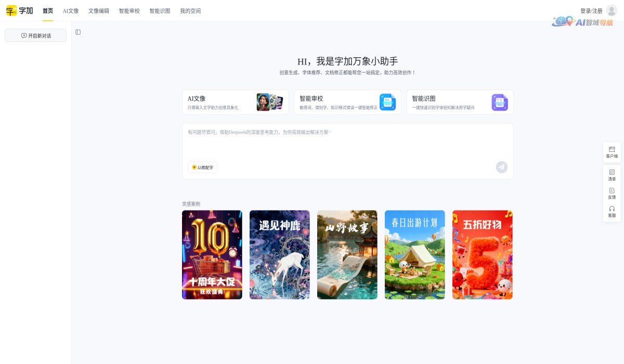Open the 五折好物 inspiration case thumbnail
Screen dimensions: 624x364
click(x=482, y=254)
